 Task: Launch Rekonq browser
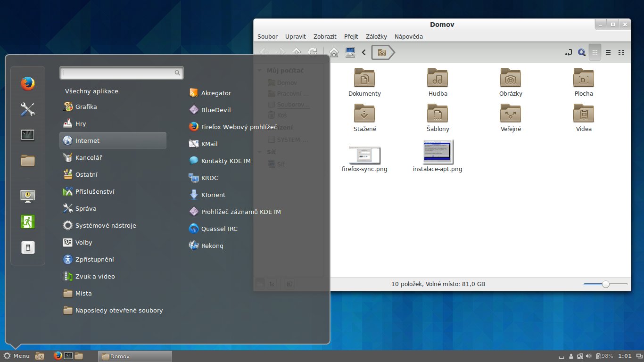tap(206, 246)
